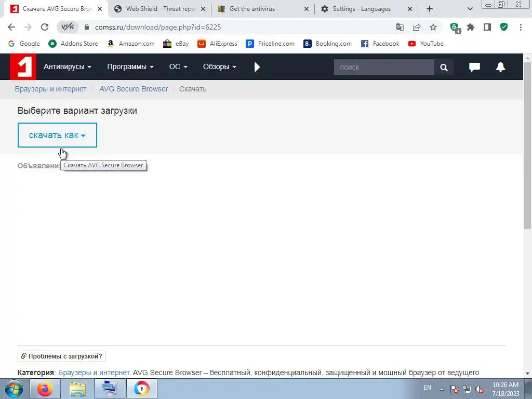The height and width of the screenshot is (399, 532).
Task: Open the comments speech bubble icon
Action: coord(474,67)
